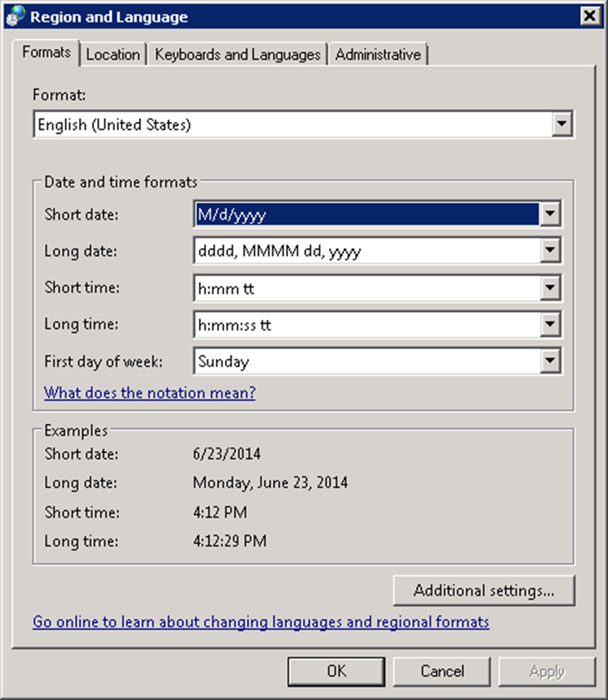
Task: Click the Additional settings... button
Action: click(x=484, y=591)
